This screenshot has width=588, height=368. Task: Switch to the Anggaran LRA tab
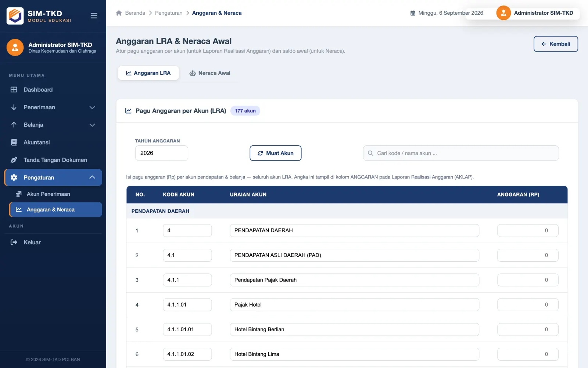(x=148, y=73)
